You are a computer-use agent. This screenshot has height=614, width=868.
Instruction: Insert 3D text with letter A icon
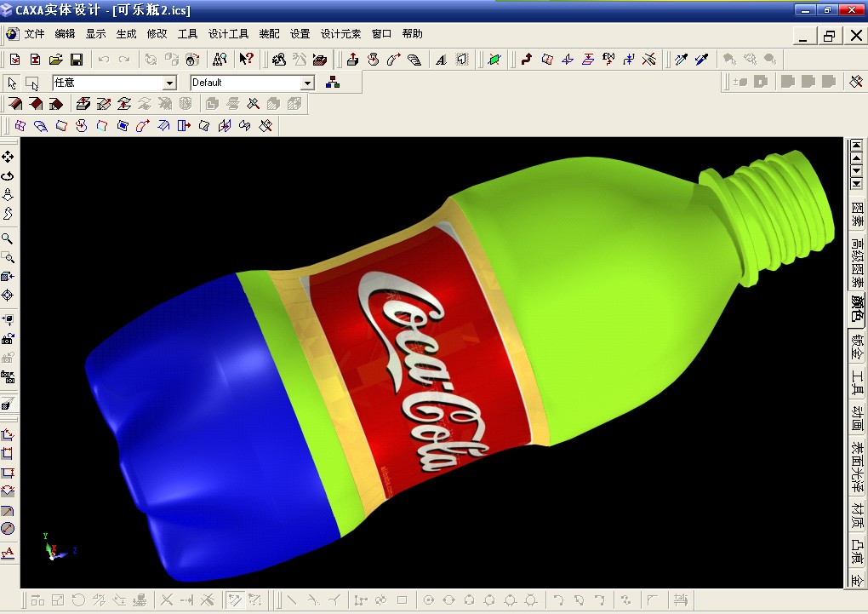pyautogui.click(x=441, y=60)
